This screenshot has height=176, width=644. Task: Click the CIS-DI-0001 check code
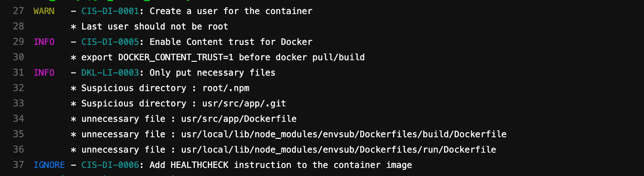tap(110, 11)
